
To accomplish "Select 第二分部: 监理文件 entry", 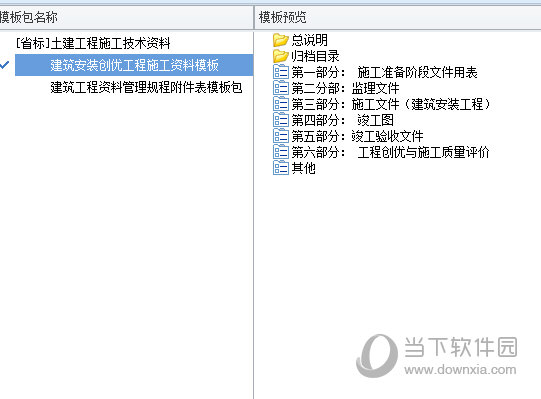I will point(345,88).
